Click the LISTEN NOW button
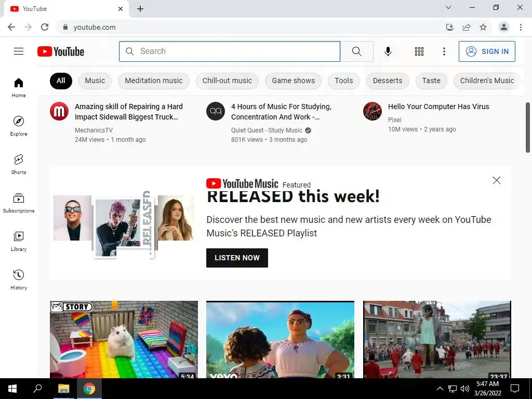The height and width of the screenshot is (399, 532). (237, 258)
